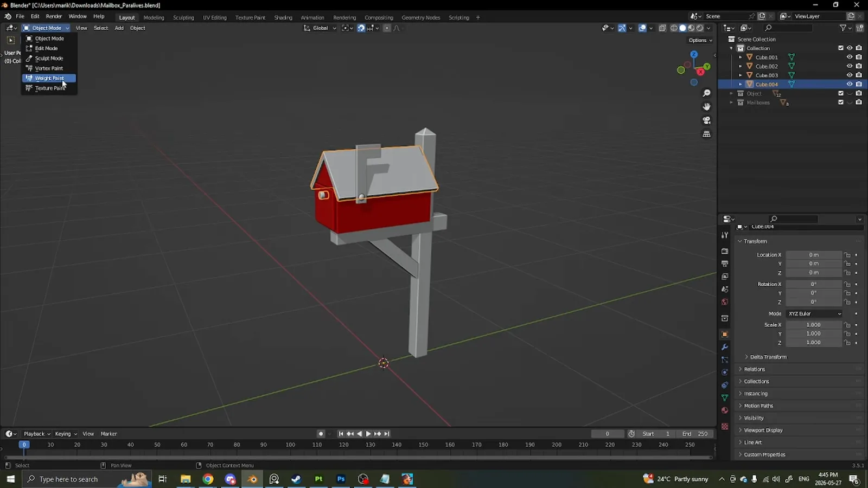This screenshot has width=868, height=488.
Task: Toggle Cube.004 viewport visibility
Action: pos(850,84)
